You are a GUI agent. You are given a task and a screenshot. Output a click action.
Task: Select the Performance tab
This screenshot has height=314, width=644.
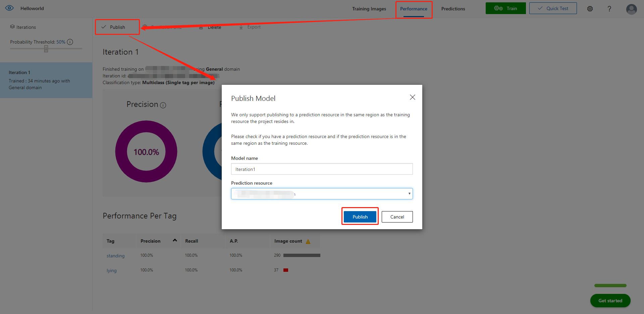coord(414,9)
